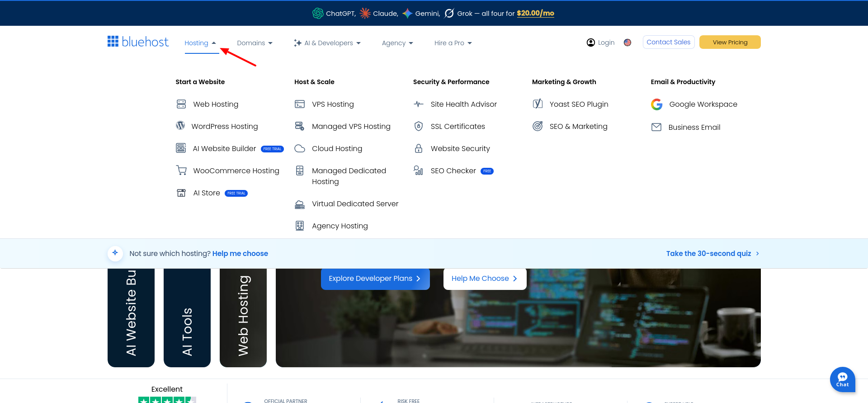The image size is (868, 403).
Task: Click the Site Health Advisor text
Action: (463, 104)
